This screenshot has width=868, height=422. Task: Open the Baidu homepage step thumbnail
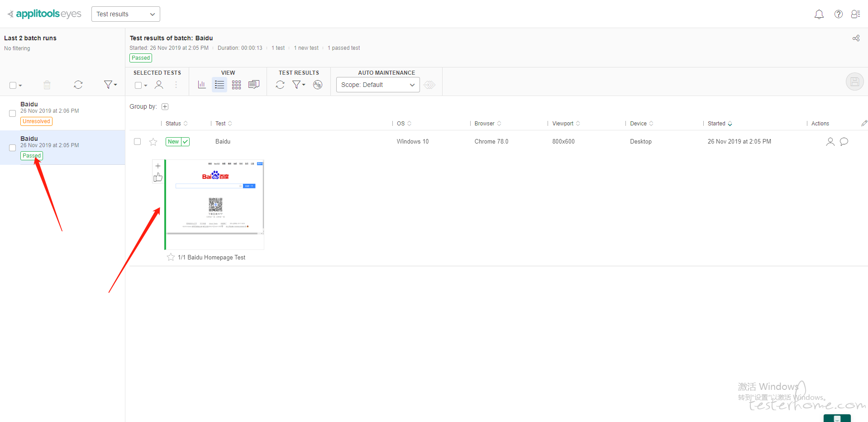(x=215, y=205)
